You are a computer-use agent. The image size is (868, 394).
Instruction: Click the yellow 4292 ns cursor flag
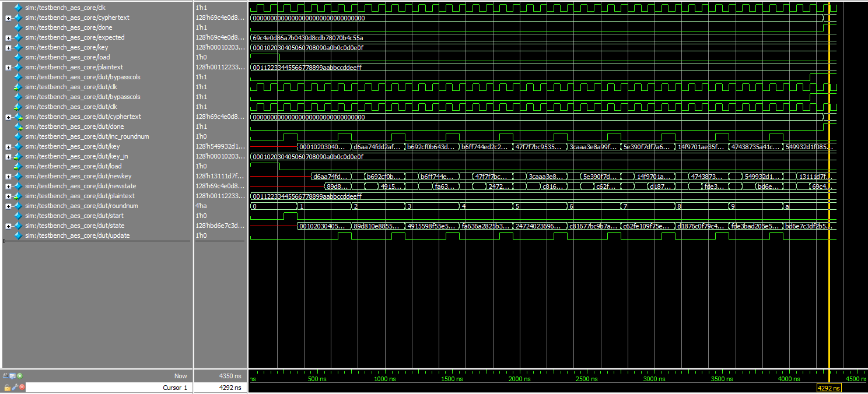click(x=828, y=388)
